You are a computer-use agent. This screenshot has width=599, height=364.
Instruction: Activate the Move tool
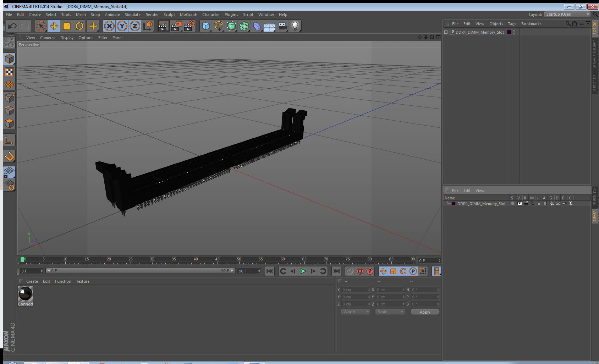click(54, 26)
